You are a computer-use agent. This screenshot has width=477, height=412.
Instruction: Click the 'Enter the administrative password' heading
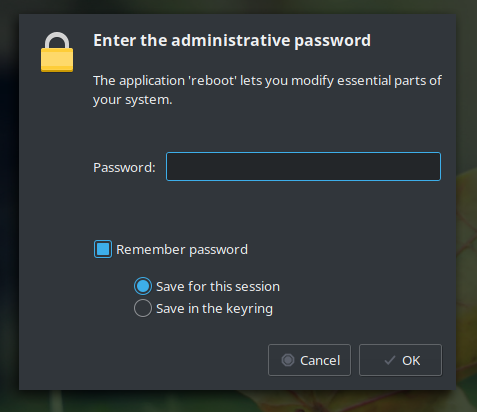click(x=232, y=41)
